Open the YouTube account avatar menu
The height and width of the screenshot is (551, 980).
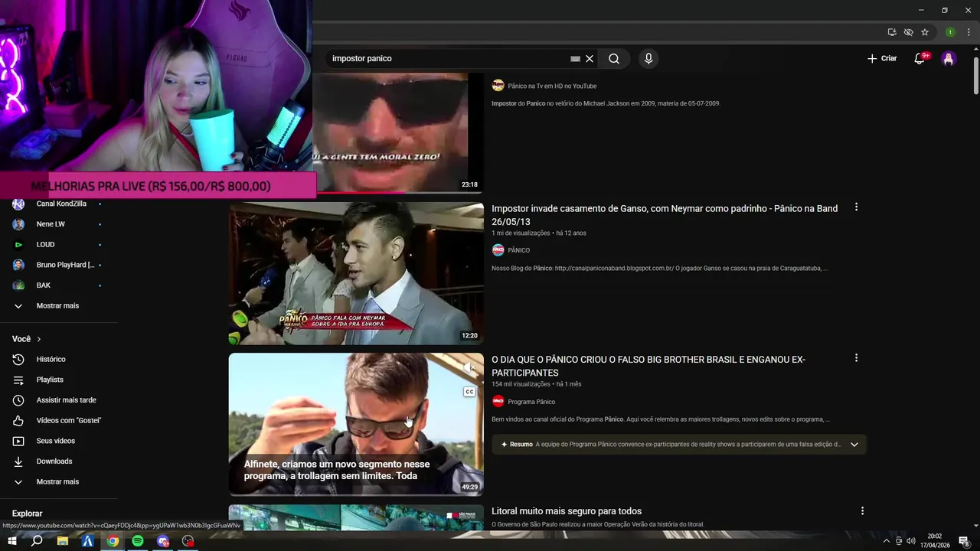click(x=949, y=59)
